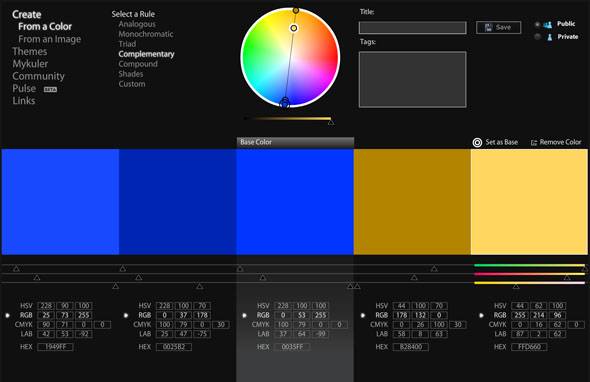The width and height of the screenshot is (590, 382).
Task: Select the dark gold marker at wheel's top edge
Action: (296, 11)
